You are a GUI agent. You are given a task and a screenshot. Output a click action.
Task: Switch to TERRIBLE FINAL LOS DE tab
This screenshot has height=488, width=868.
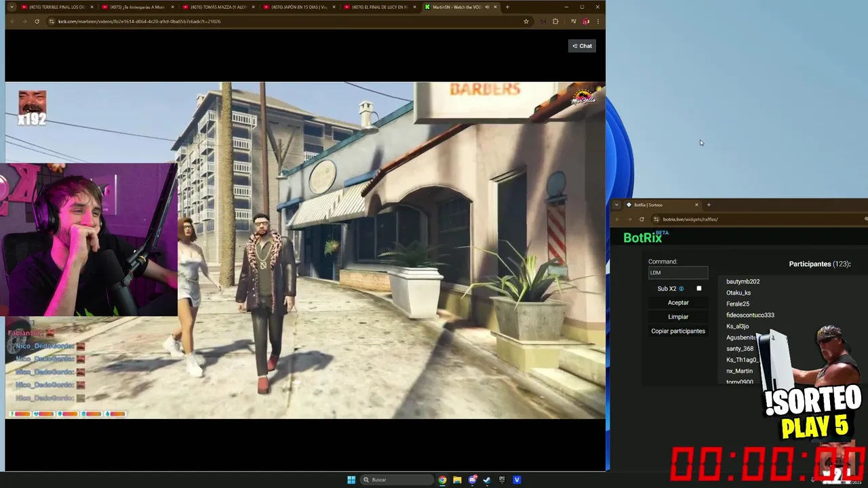pyautogui.click(x=58, y=7)
